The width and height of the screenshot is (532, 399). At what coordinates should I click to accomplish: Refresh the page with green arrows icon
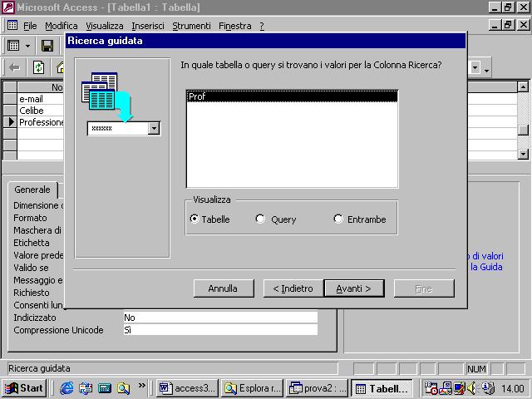[x=39, y=67]
